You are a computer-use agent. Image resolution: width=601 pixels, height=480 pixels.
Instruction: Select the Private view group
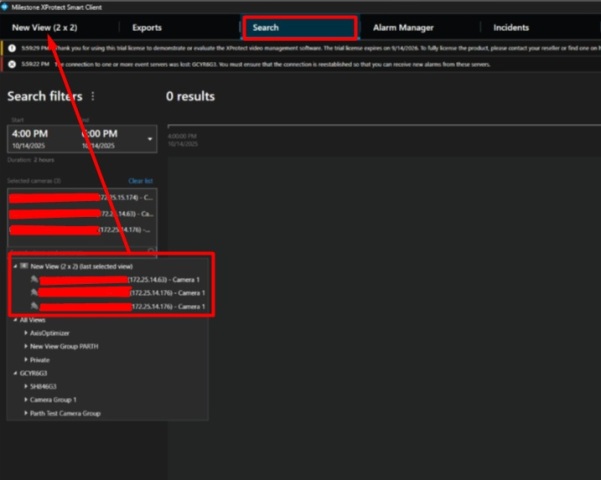[x=40, y=359]
